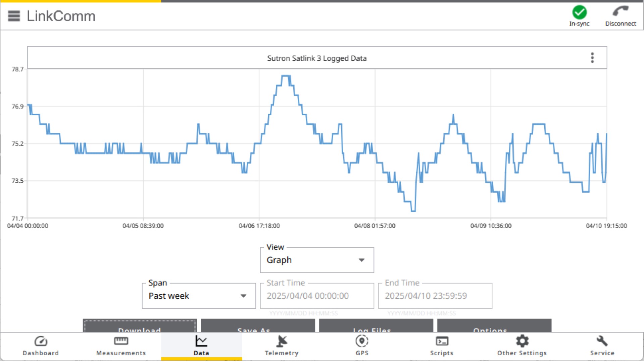Switch to the Scripts tab

(x=442, y=346)
